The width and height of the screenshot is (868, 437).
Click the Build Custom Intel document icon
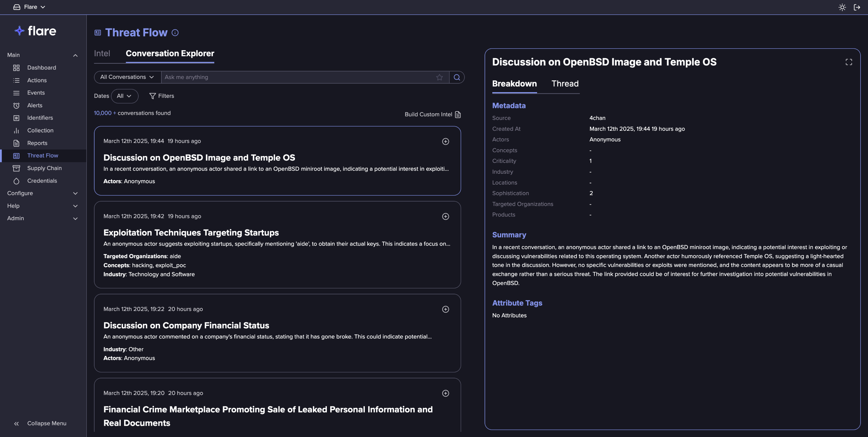pyautogui.click(x=458, y=115)
